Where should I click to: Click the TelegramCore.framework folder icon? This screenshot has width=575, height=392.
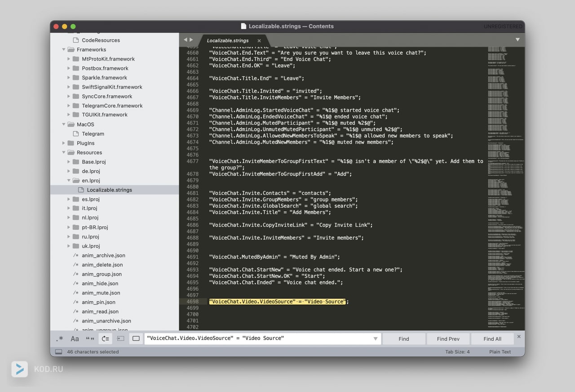76,106
